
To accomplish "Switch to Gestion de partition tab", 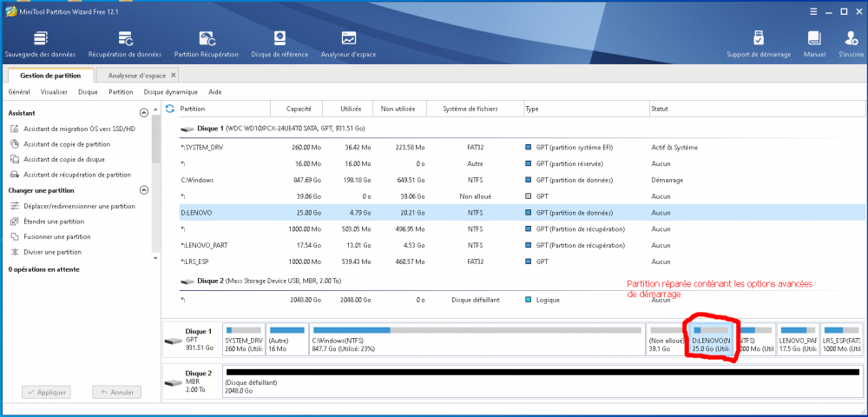I will click(49, 76).
